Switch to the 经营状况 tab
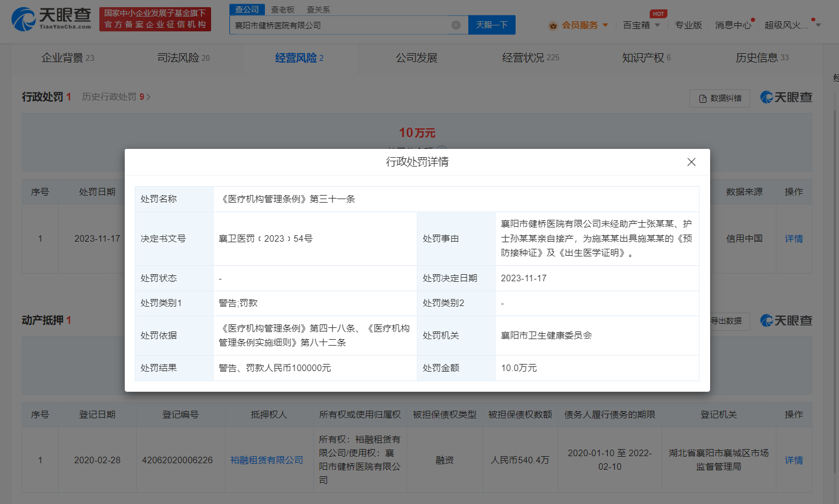 [x=530, y=58]
